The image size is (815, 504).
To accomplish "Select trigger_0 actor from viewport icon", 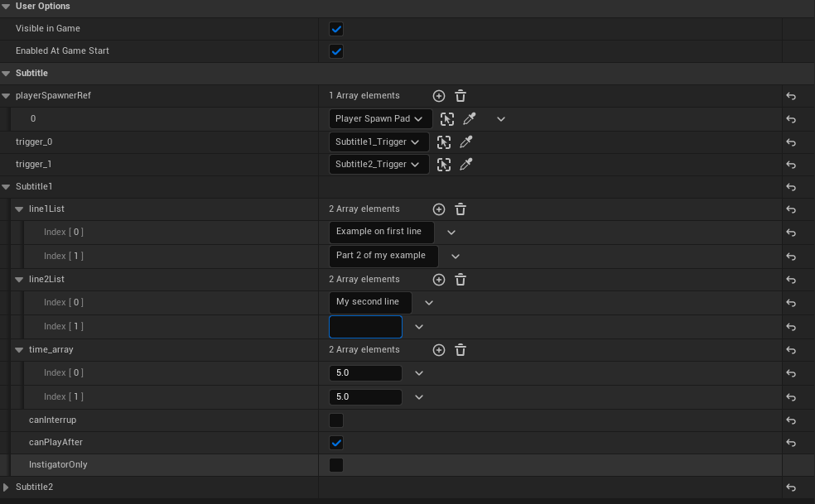I will [444, 142].
